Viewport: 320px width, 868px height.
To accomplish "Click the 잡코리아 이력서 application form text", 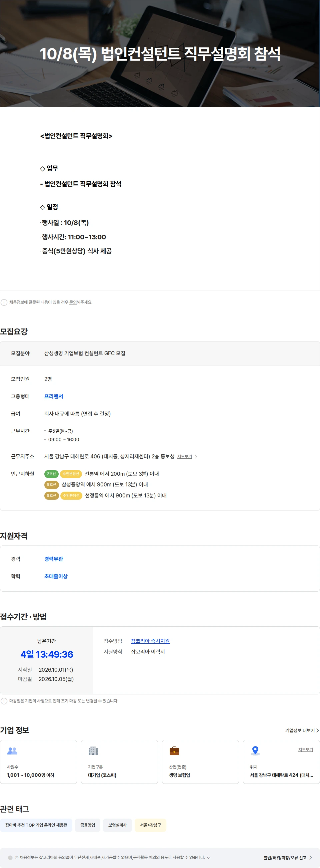I will tap(148, 652).
